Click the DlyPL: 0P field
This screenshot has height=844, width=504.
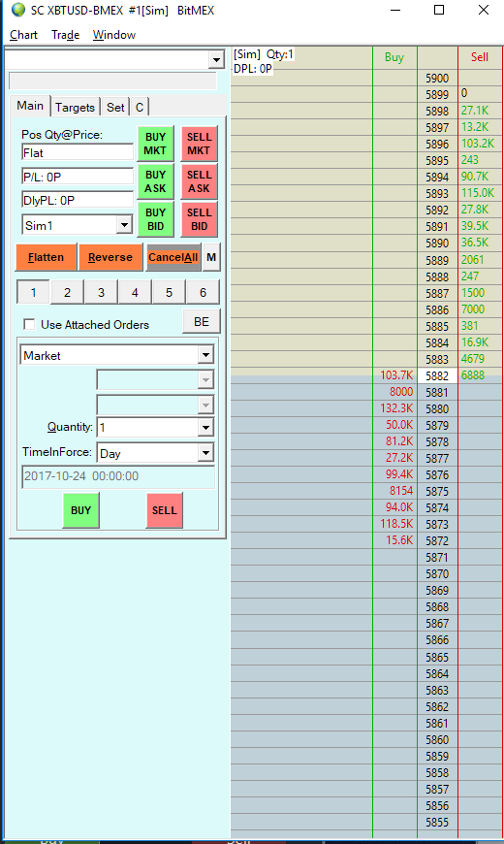78,200
